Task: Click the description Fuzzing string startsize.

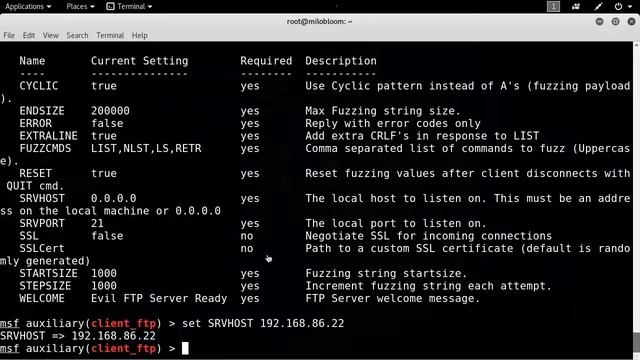Action: (x=386, y=273)
